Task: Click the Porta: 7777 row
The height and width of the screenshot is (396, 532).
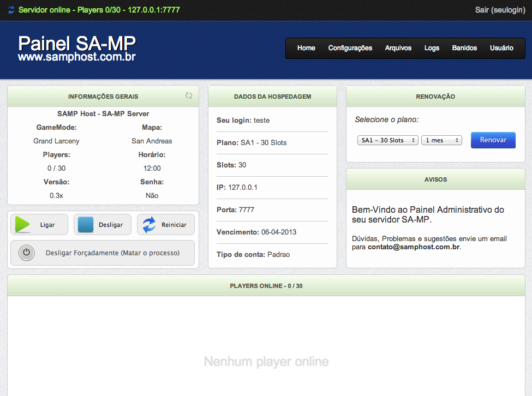Action: pos(272,210)
